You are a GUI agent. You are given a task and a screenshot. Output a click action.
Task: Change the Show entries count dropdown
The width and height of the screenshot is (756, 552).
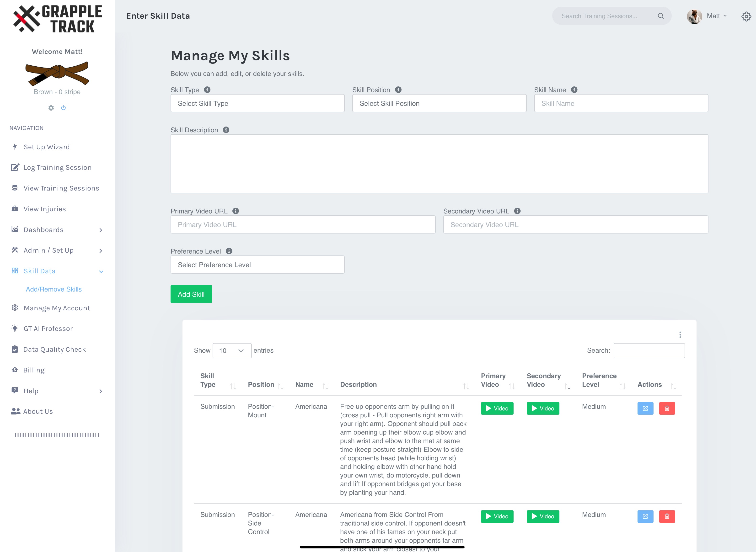[x=232, y=350]
